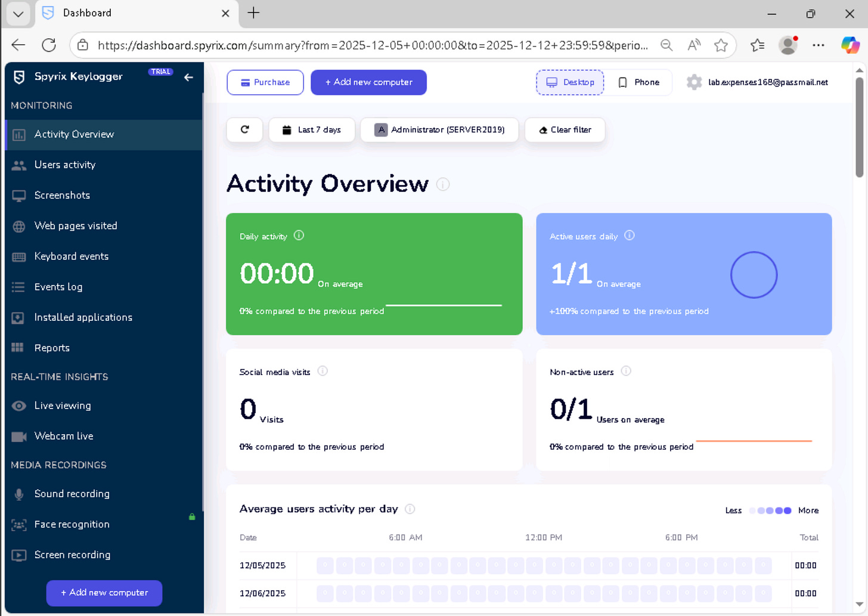The image size is (868, 616).
Task: Open account settings gear icon
Action: 694,82
